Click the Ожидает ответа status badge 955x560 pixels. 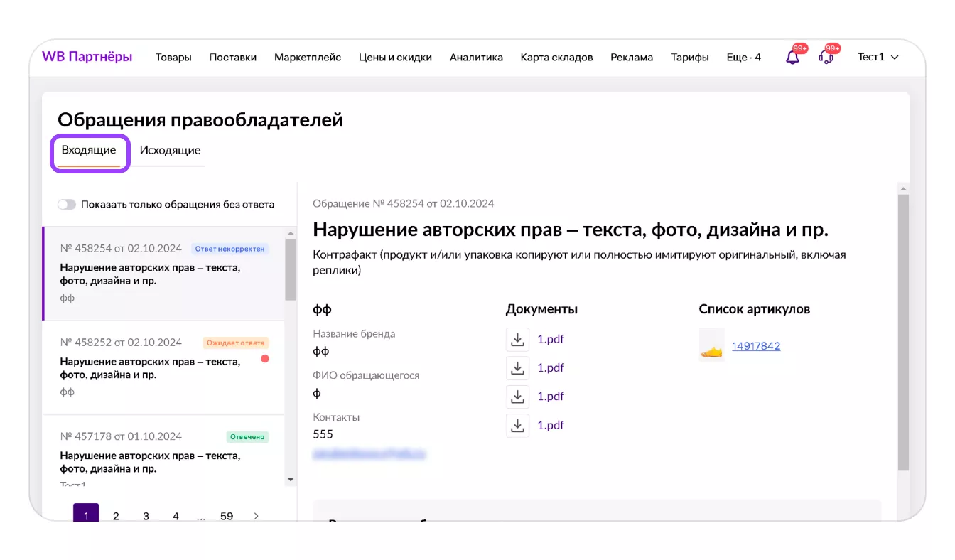(x=236, y=343)
